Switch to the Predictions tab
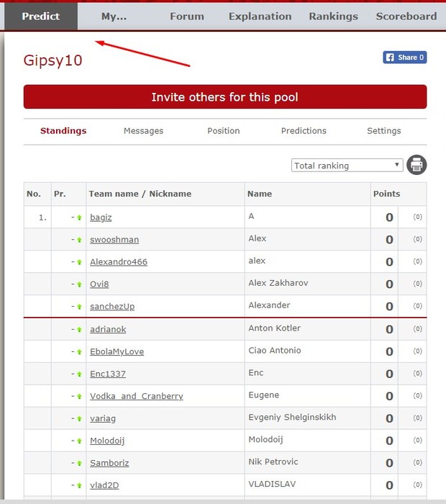Viewport: 446px width, 504px height. click(x=304, y=131)
